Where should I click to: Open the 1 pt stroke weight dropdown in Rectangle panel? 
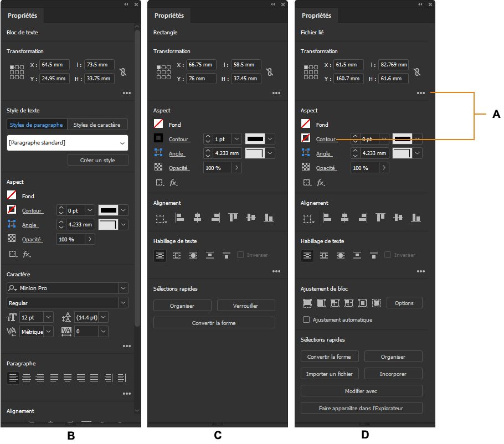(236, 139)
